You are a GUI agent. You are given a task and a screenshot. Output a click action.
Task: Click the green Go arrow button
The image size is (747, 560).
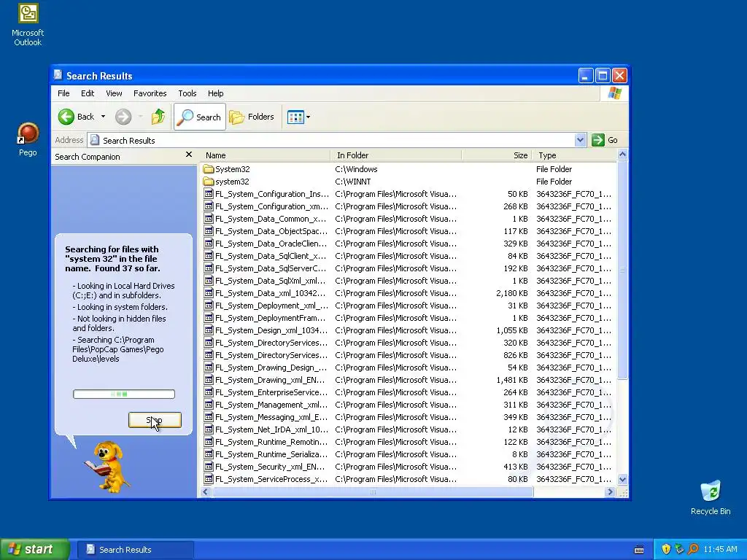click(x=598, y=140)
